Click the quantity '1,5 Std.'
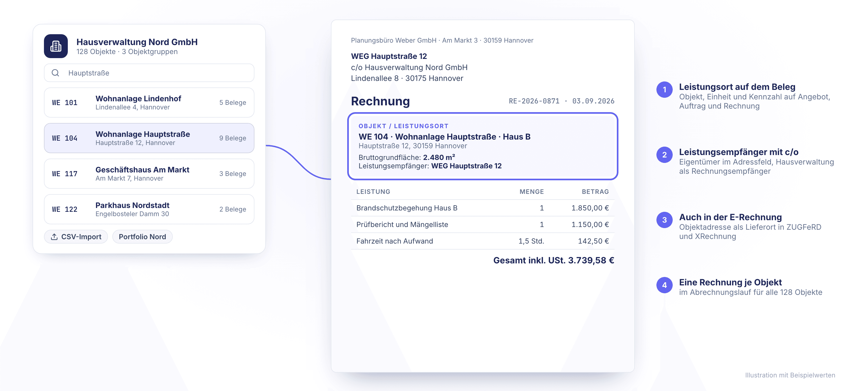The width and height of the screenshot is (868, 391). tap(531, 241)
